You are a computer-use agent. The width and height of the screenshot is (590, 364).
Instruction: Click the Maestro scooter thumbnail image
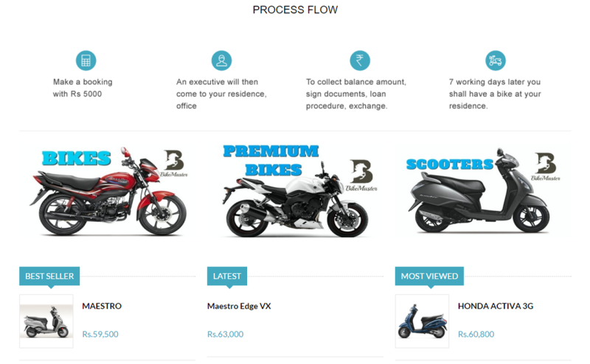(x=46, y=321)
